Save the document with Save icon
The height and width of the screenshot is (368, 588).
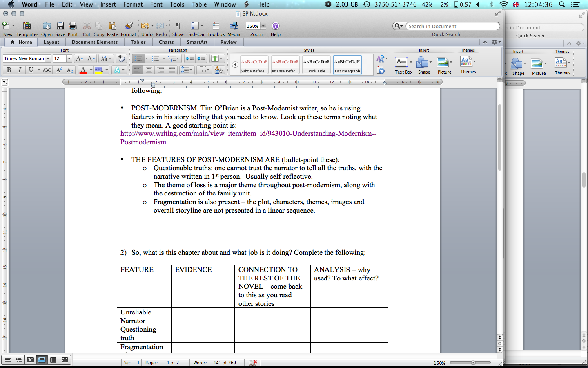click(60, 26)
